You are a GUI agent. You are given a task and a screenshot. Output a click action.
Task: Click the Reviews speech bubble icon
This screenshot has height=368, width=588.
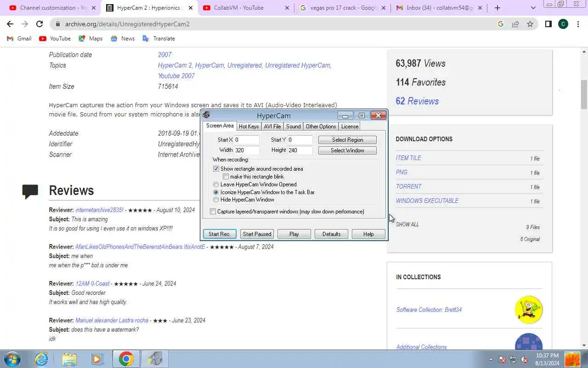(30, 191)
